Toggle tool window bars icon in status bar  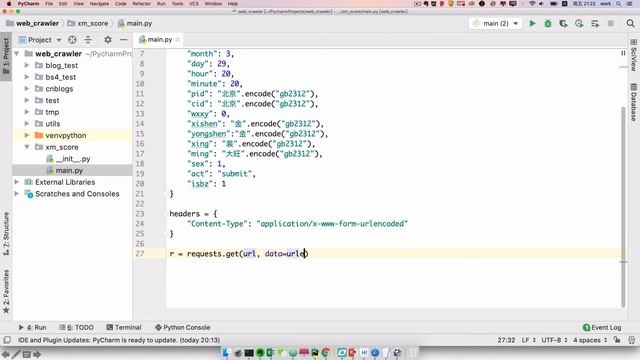tap(7, 340)
